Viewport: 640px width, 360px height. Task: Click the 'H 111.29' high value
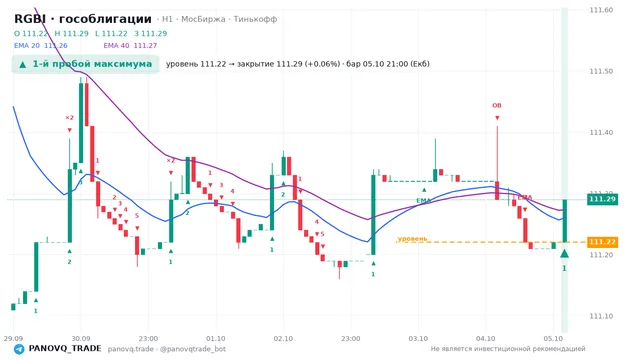tap(71, 33)
